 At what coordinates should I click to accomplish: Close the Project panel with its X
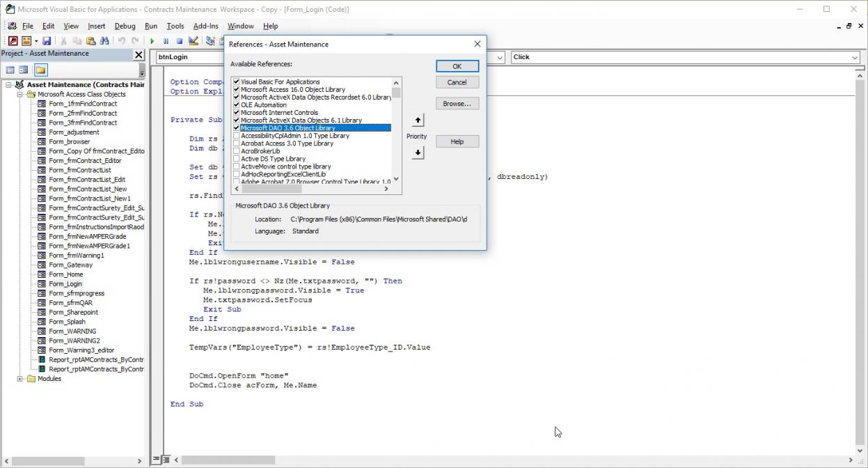point(138,54)
